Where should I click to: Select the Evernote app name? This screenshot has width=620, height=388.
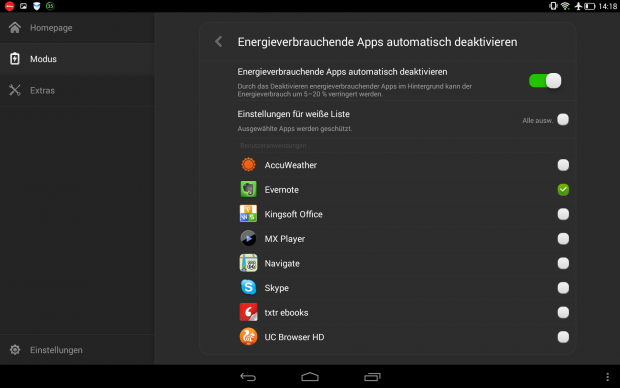(x=282, y=189)
